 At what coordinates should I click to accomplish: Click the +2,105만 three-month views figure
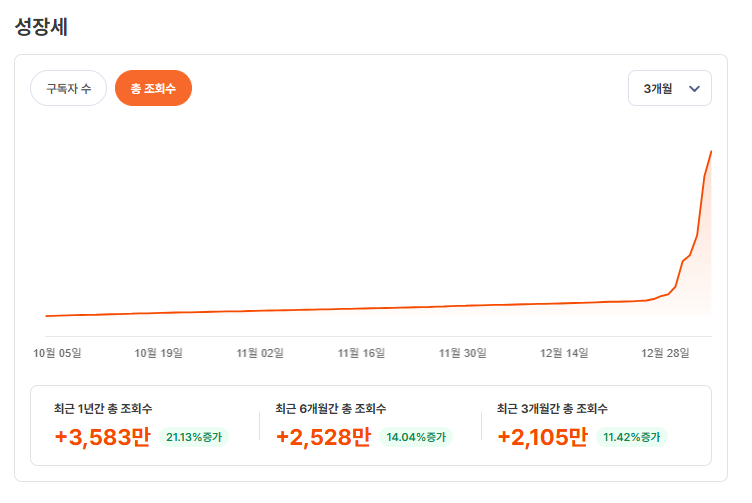(542, 437)
